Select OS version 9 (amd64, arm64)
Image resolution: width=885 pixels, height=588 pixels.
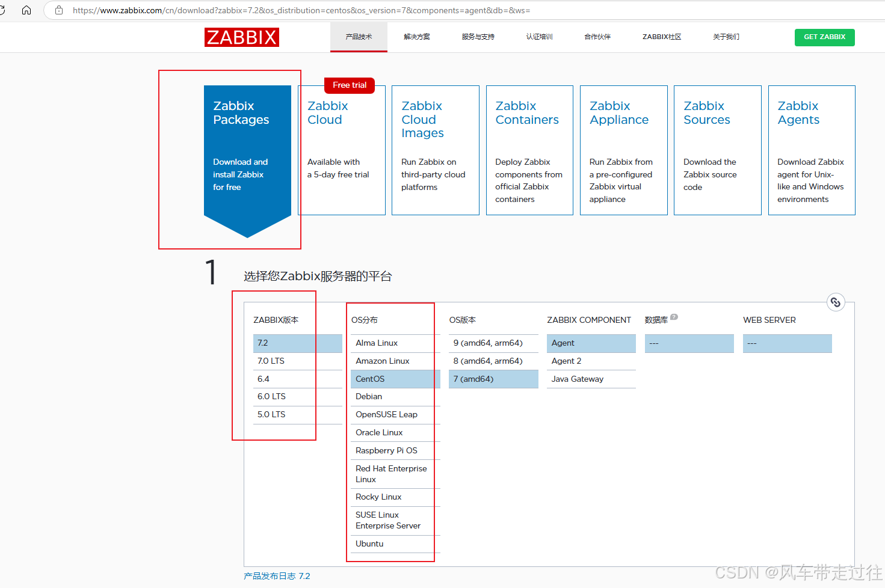[x=494, y=343]
